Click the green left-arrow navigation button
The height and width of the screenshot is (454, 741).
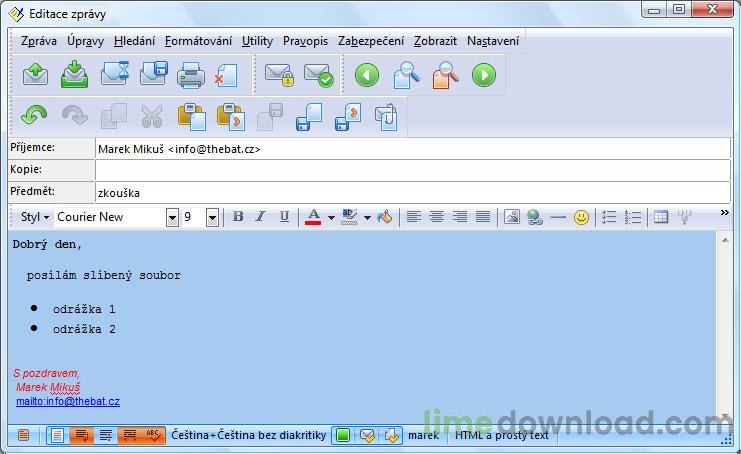coord(367,75)
